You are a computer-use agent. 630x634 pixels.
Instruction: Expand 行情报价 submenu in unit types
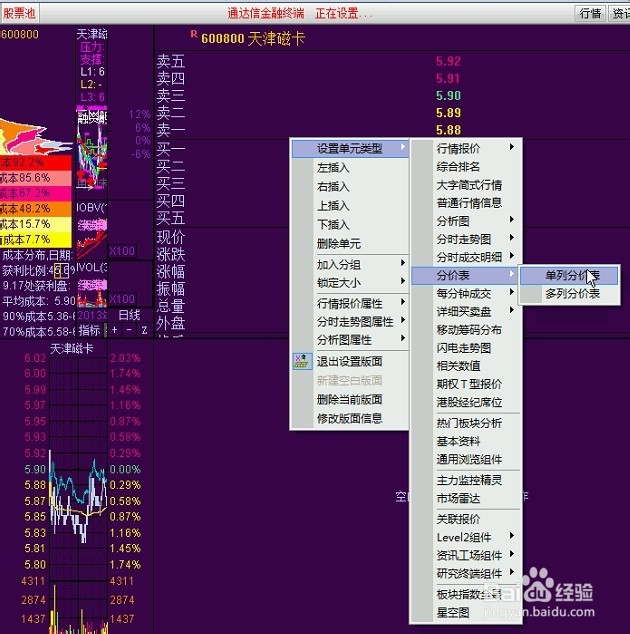[467, 148]
